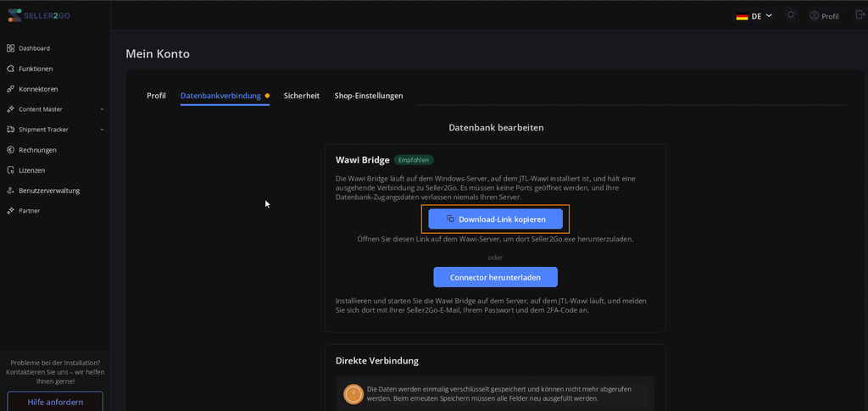Click the Wawi Bridge title
The image size is (868, 411).
[363, 160]
